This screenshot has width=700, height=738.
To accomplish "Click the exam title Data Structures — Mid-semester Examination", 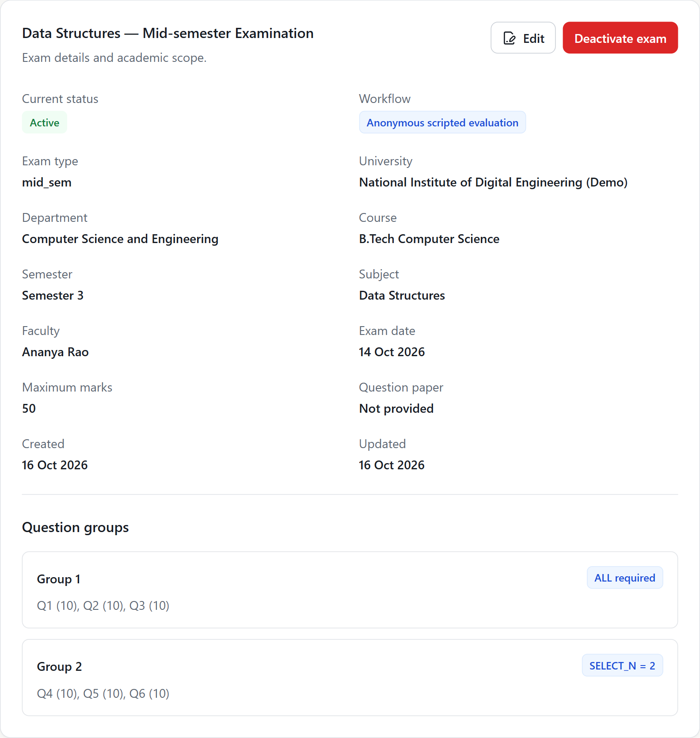I will (x=168, y=33).
